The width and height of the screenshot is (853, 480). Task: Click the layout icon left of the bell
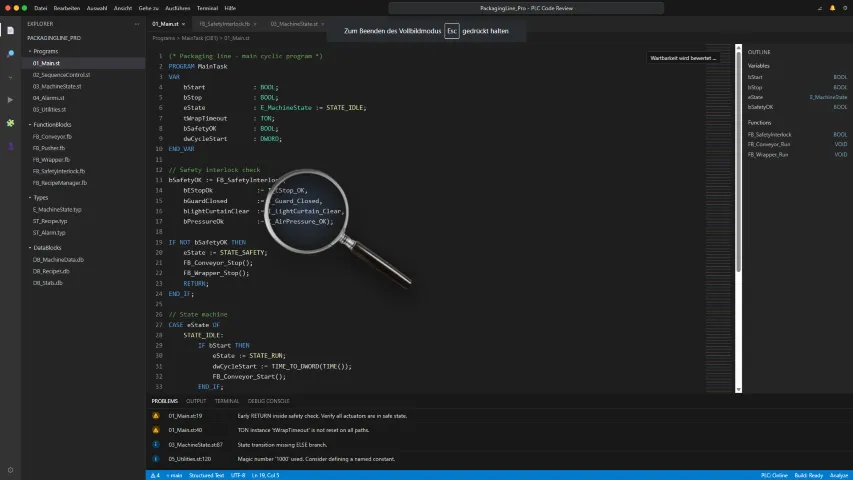click(820, 8)
